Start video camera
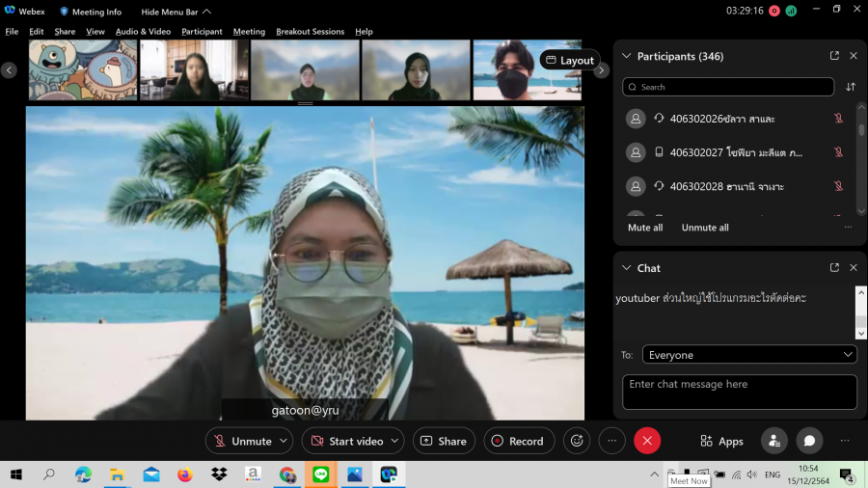The image size is (868, 488). [x=345, y=441]
